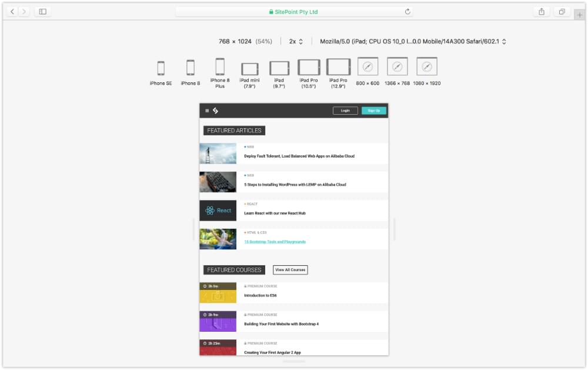Open the Share menu icon
This screenshot has width=588, height=370.
pos(542,12)
